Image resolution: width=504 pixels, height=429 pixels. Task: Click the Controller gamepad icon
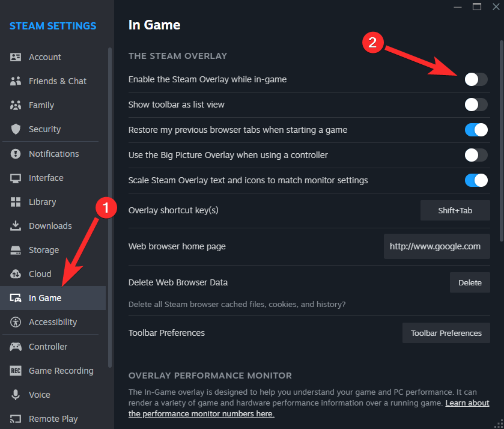click(16, 347)
